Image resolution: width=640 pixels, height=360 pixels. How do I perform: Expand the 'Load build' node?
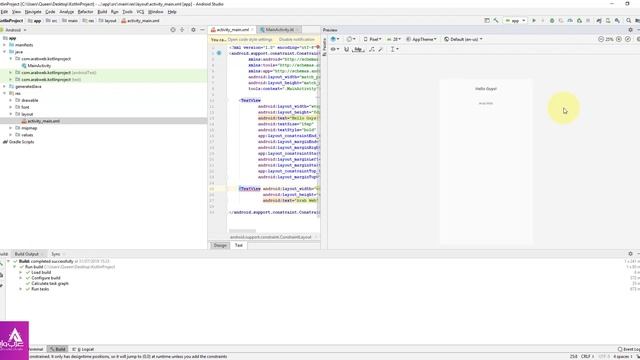point(21,272)
